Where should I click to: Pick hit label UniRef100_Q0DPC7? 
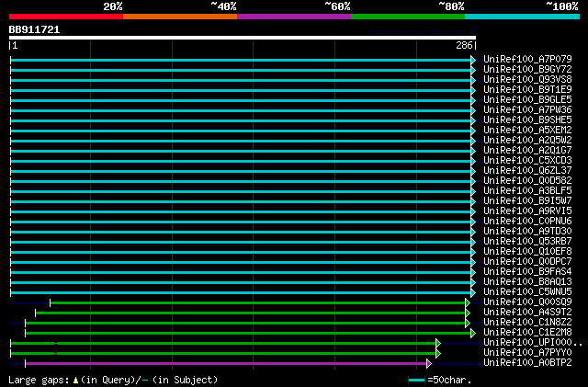[x=527, y=262]
